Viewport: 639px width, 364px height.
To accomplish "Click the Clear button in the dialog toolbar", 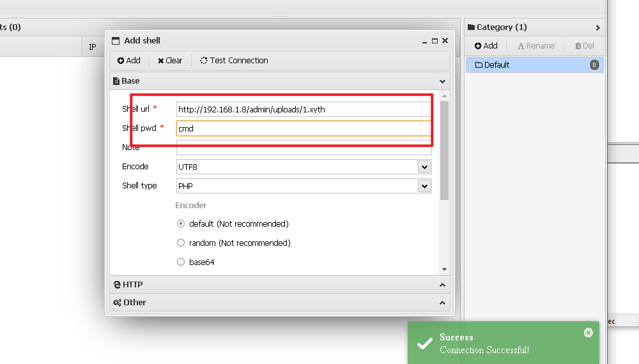I will click(170, 61).
